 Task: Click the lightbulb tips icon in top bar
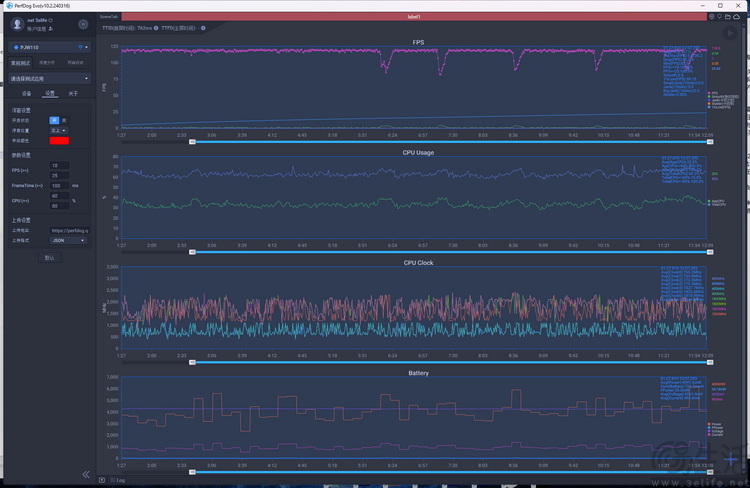[x=719, y=17]
